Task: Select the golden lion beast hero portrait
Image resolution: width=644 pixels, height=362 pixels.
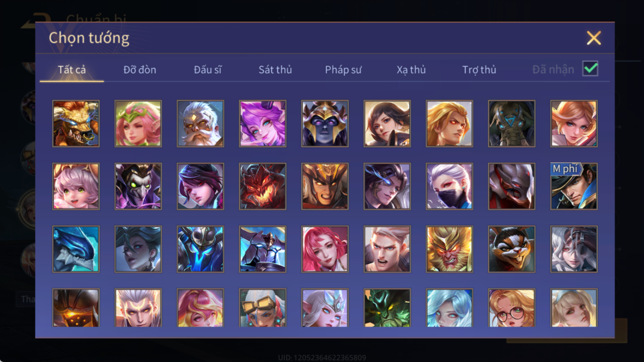Action: [76, 123]
